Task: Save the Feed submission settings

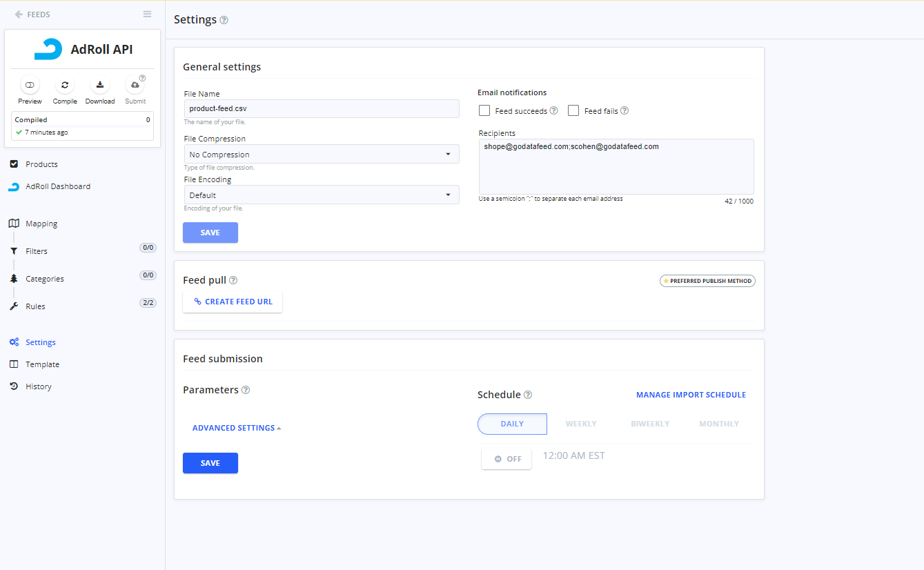Action: (x=210, y=463)
